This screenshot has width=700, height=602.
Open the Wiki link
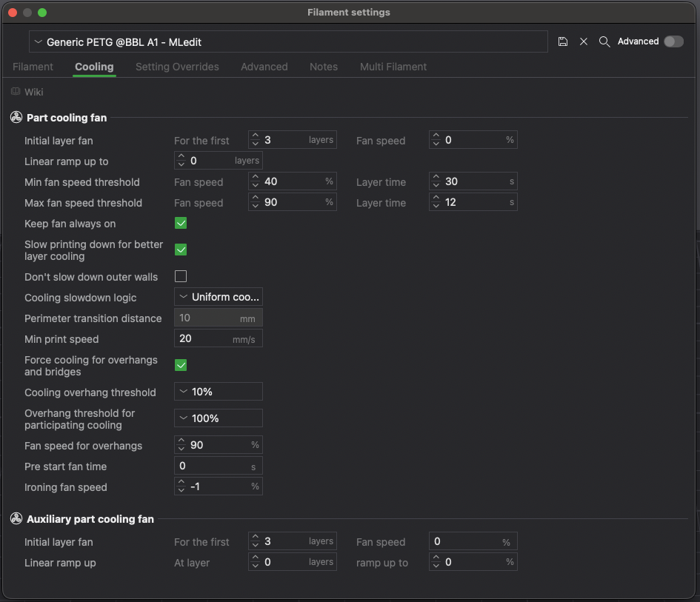point(34,92)
